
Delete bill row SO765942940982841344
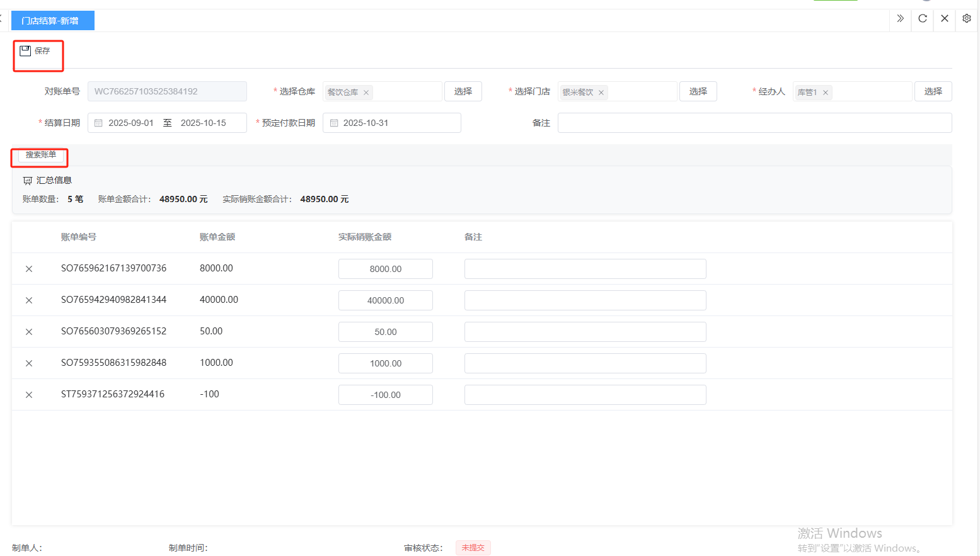(29, 300)
